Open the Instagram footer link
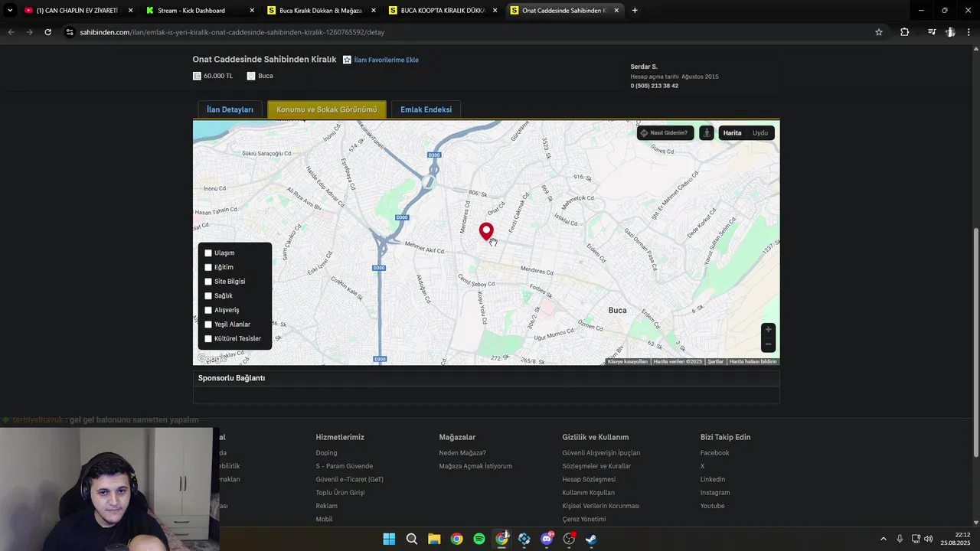The width and height of the screenshot is (980, 551). (715, 493)
